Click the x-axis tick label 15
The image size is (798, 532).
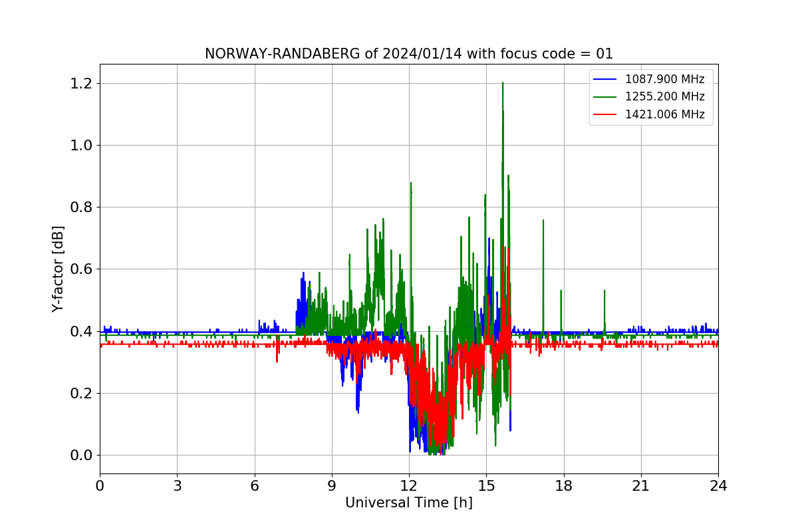[x=486, y=485]
